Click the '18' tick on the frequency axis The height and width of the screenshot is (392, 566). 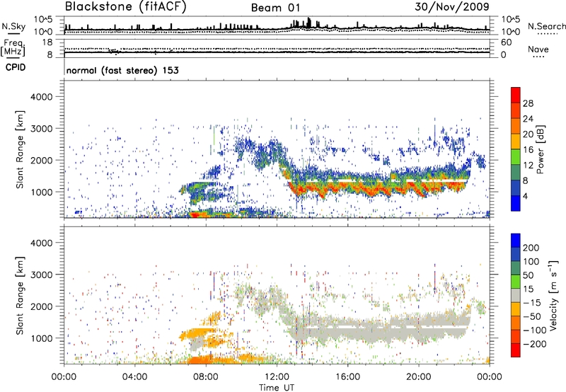click(x=47, y=42)
